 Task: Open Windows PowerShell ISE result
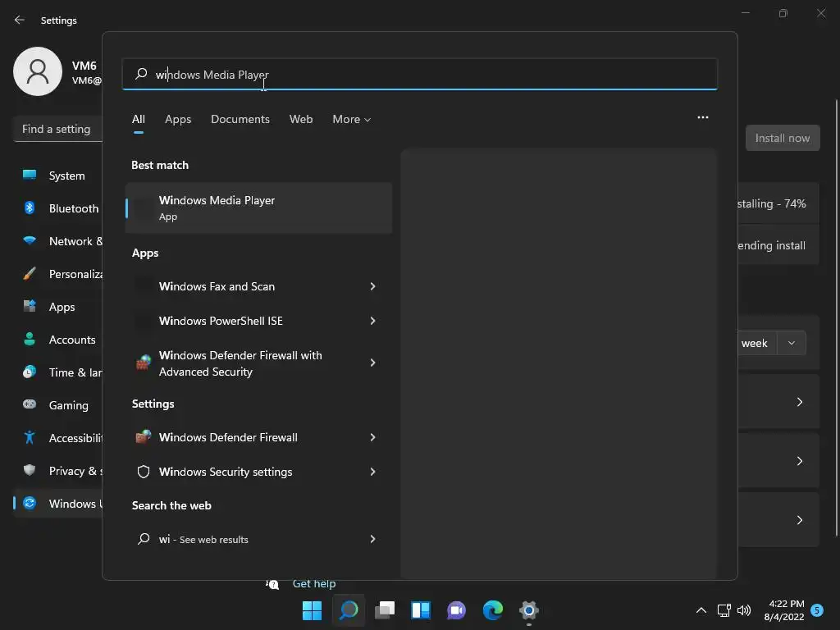(258, 321)
